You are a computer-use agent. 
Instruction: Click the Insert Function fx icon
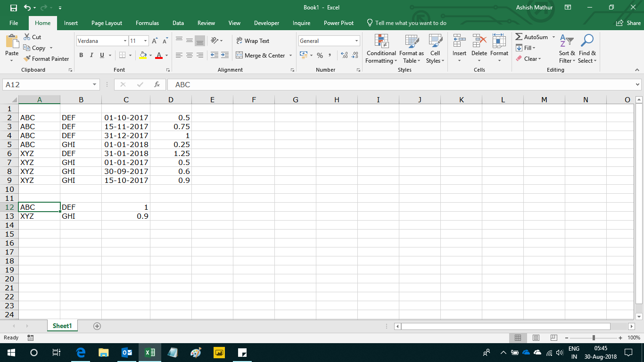pos(157,85)
